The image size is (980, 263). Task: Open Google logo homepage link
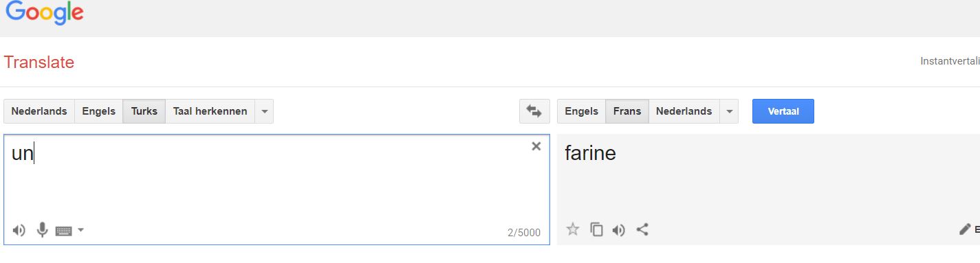tap(45, 13)
